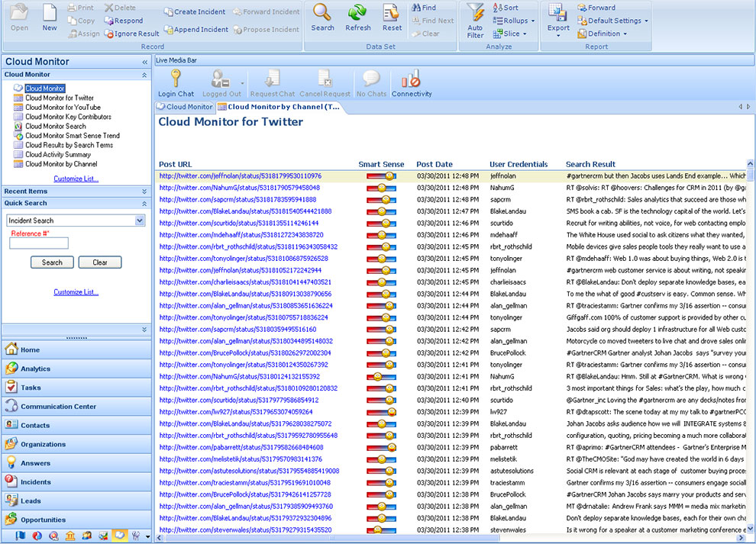Collapse the Cloud Monitor list section

[x=144, y=76]
